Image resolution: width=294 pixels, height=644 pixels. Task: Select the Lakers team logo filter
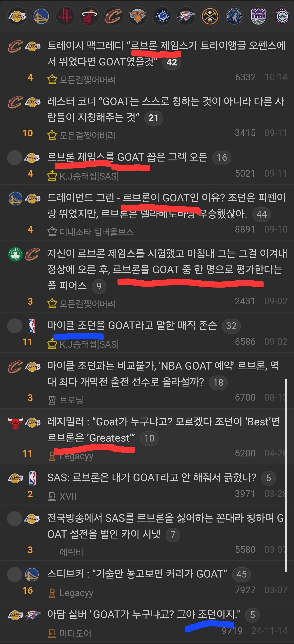pyautogui.click(x=17, y=16)
